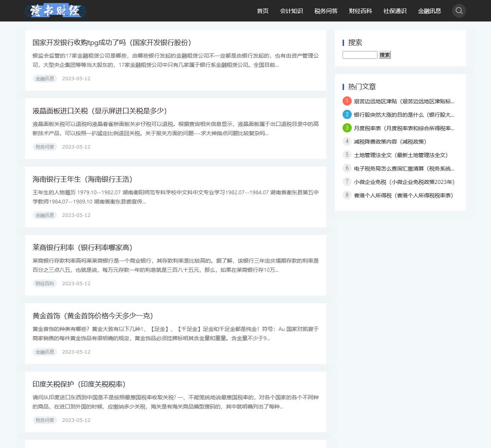The height and width of the screenshot is (448, 491).
Task: Open hot article 电子税务局怎么查询汇缴清算
Action: pyautogui.click(x=404, y=169)
